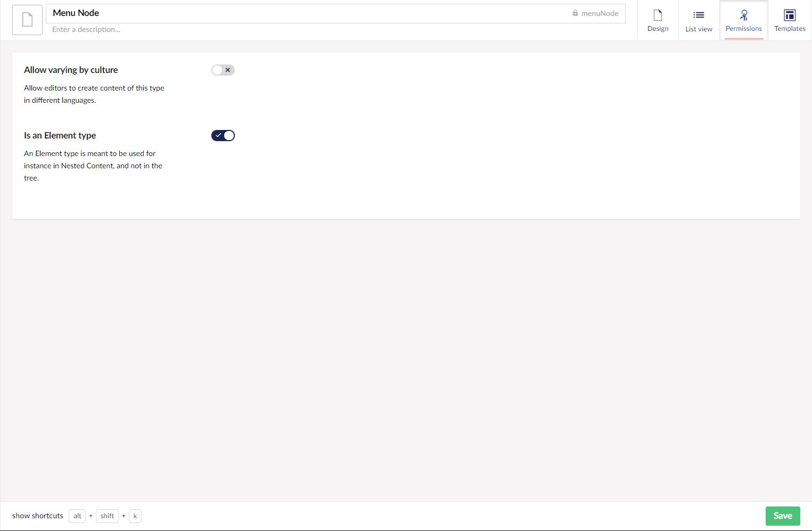Click the show shortcuts label
Viewport: 812px width, 531px height.
[x=38, y=516]
